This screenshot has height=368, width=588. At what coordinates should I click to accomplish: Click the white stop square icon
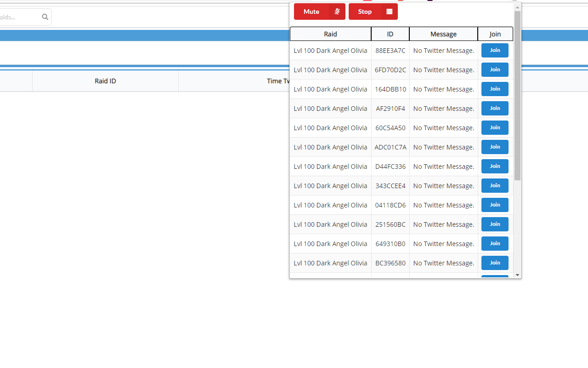coord(390,11)
